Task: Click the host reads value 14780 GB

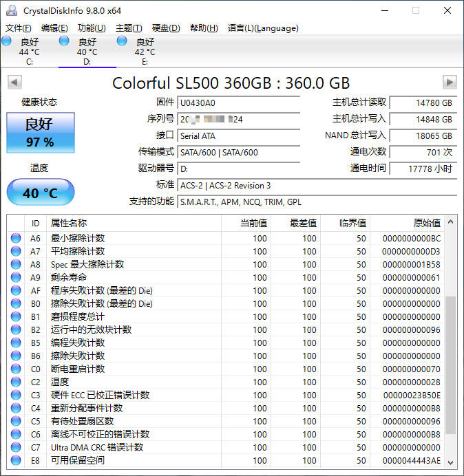Action: pos(423,103)
